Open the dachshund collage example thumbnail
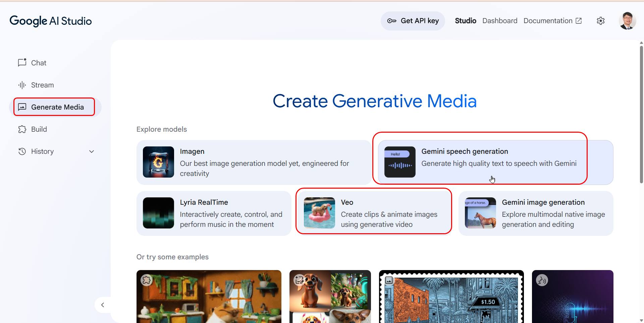This screenshot has height=323, width=644. pos(330,297)
